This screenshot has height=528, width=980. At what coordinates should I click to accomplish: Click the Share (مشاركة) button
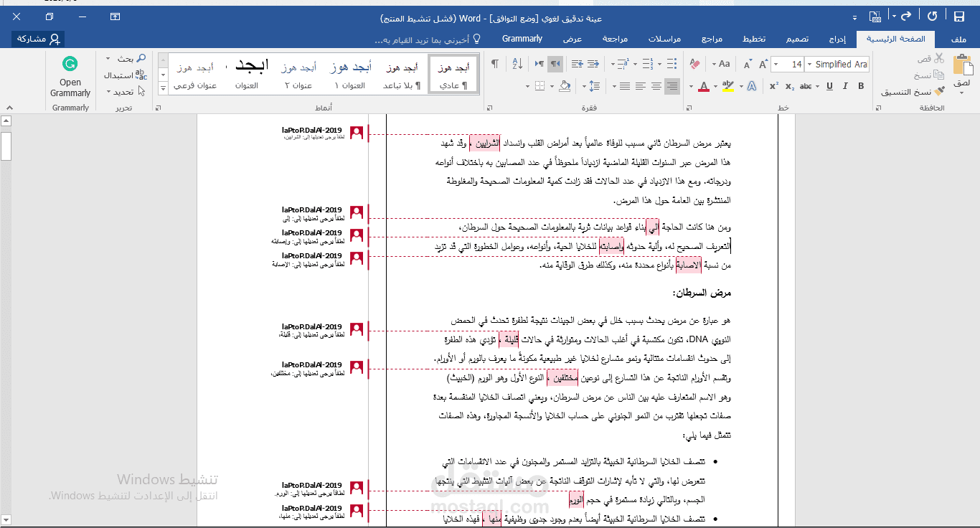(38, 39)
